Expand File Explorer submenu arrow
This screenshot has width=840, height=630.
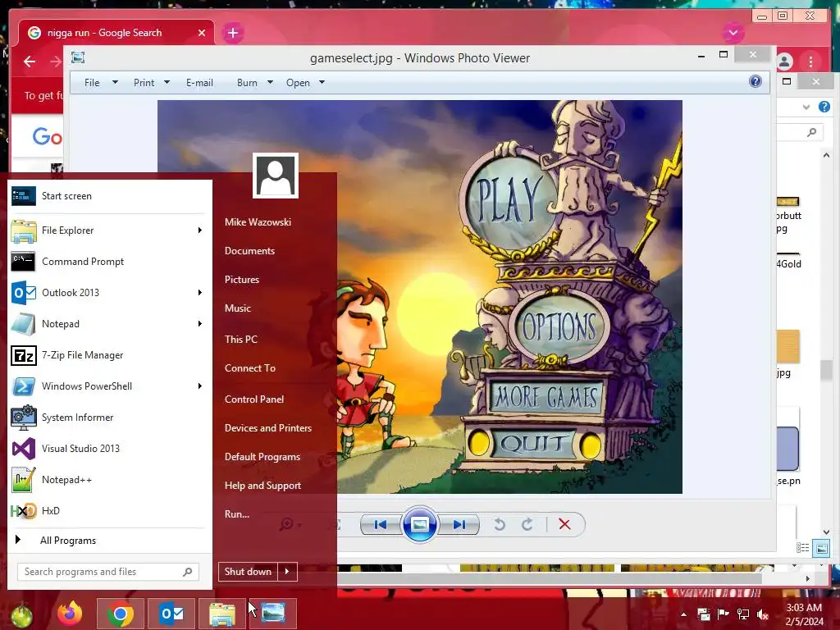coord(200,231)
